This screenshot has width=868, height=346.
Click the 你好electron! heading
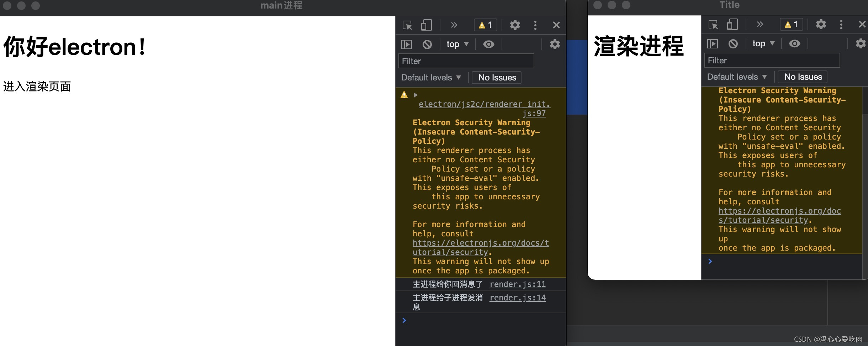(74, 47)
